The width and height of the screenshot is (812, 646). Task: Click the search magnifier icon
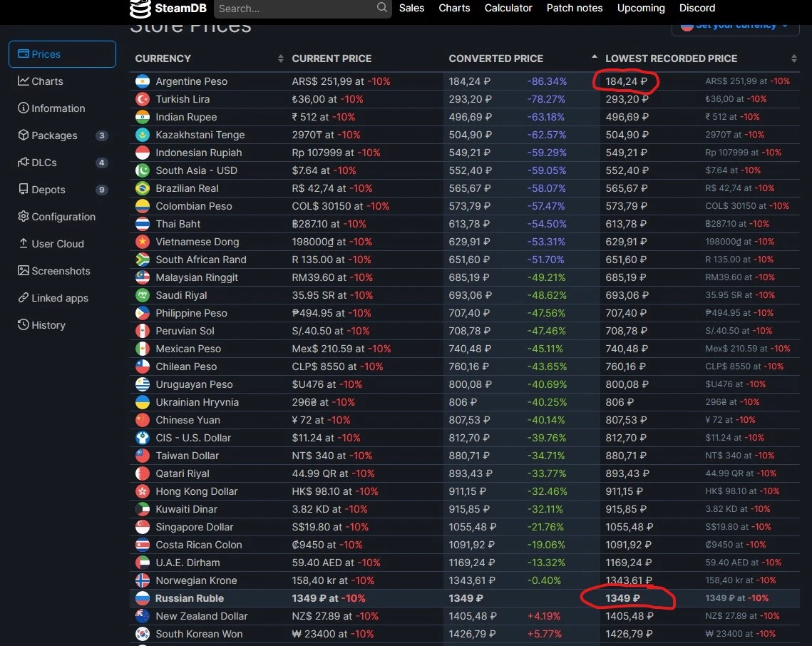pos(381,7)
